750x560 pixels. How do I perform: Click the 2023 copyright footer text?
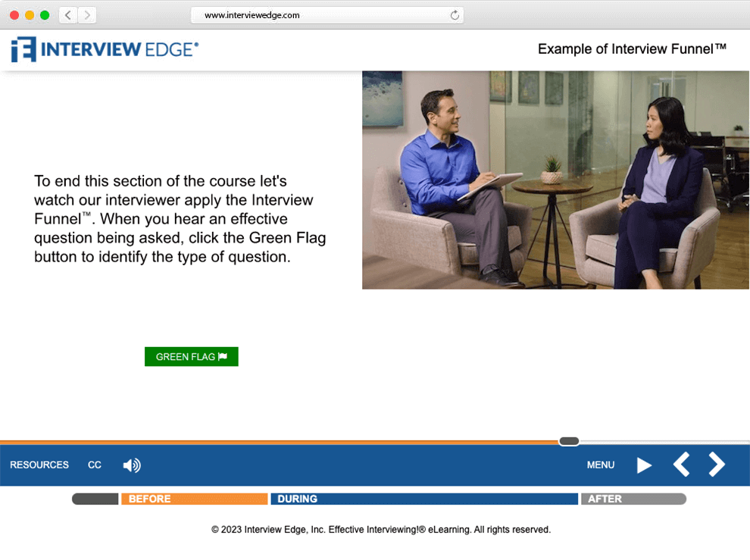pos(381,530)
